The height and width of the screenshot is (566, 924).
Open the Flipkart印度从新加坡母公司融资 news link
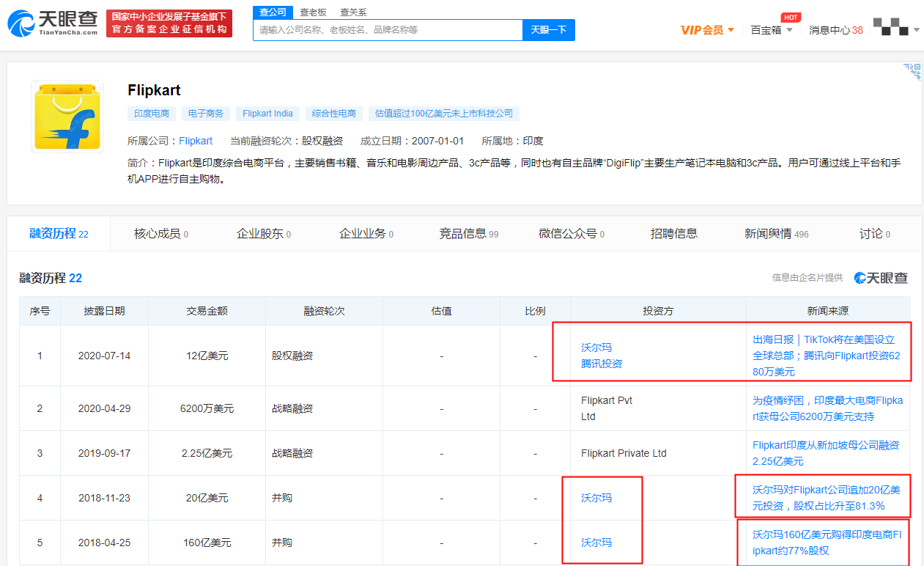[x=826, y=453]
